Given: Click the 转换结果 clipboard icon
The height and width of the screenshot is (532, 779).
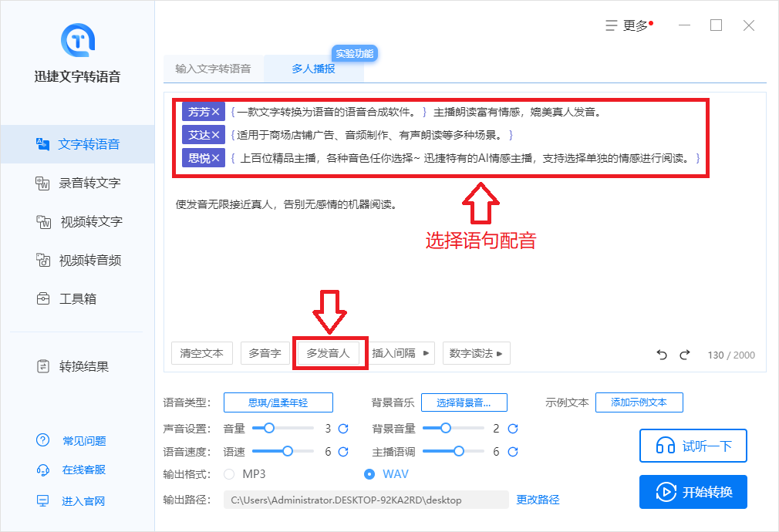Looking at the screenshot, I should coord(43,366).
